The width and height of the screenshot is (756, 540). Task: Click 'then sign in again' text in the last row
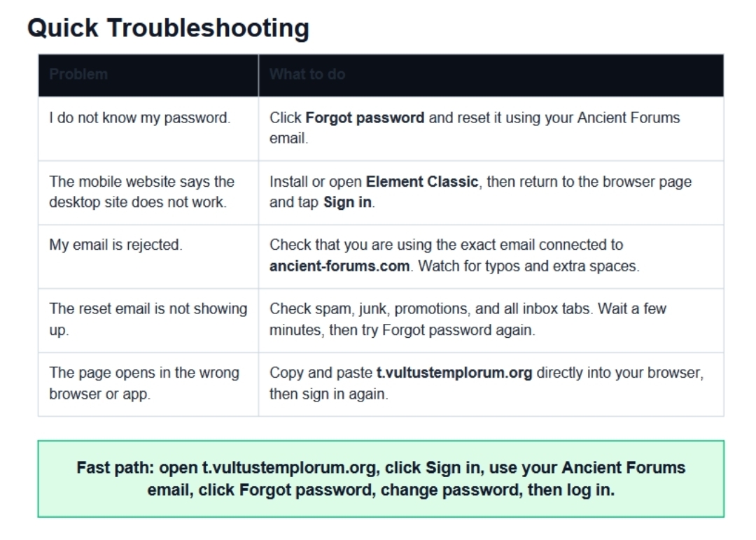(328, 394)
